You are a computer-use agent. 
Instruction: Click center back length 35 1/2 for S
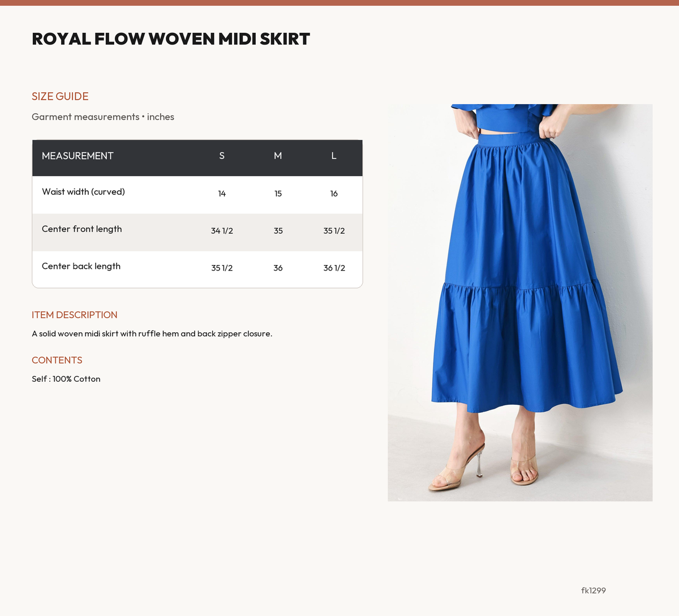click(222, 268)
